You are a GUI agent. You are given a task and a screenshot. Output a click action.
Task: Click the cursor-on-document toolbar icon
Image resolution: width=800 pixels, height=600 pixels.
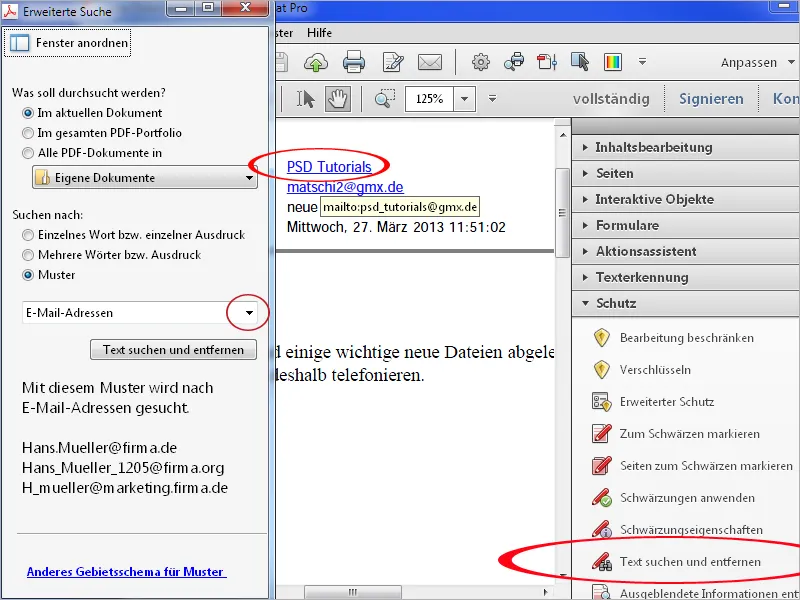pos(580,62)
